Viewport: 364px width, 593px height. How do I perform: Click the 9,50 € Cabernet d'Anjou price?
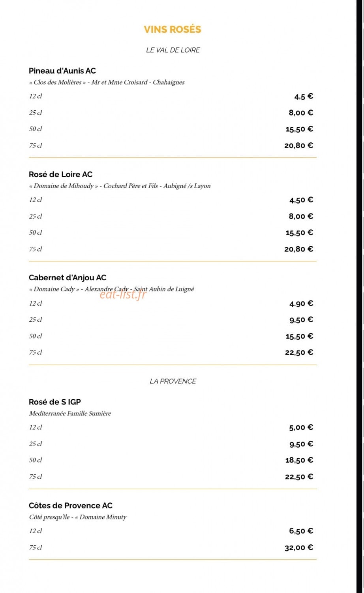pos(301,320)
